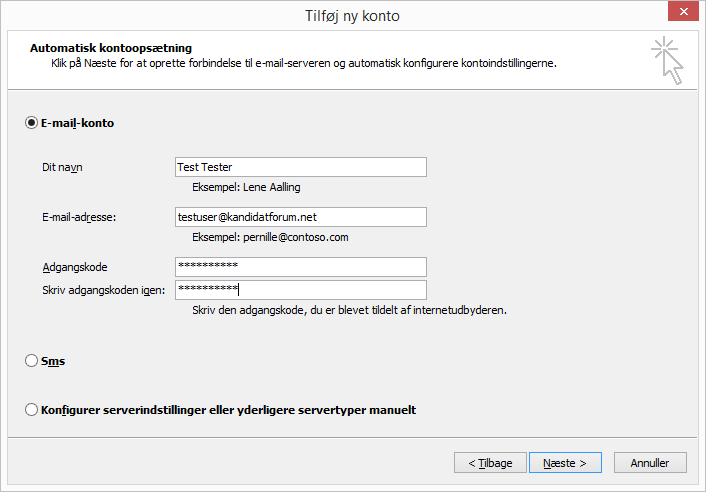Close the Tilføj ny konto dialog
Viewport: 706px width, 492px height.
pos(682,15)
